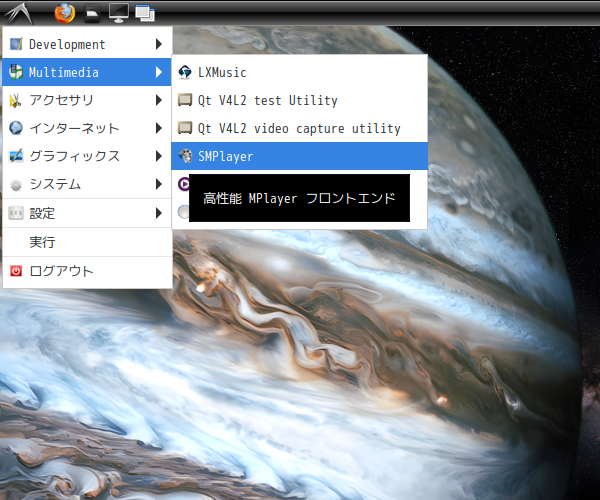Open the アクセサリ menu entry
Screen dimensions: 600x500
click(87, 100)
